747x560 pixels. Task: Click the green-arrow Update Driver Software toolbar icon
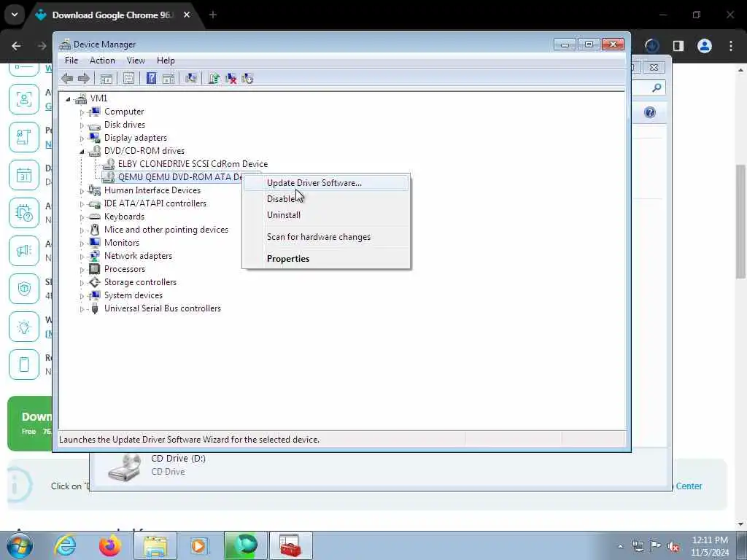(x=214, y=79)
